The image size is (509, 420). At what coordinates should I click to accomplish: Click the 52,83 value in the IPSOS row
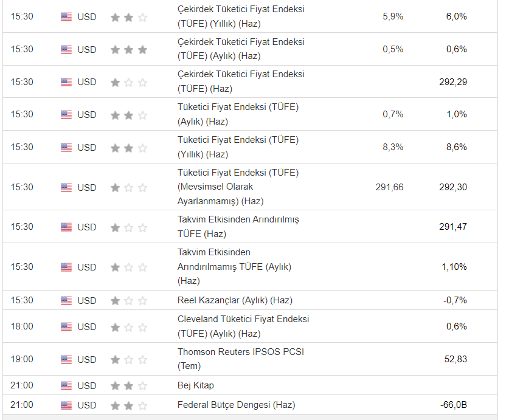[455, 359]
